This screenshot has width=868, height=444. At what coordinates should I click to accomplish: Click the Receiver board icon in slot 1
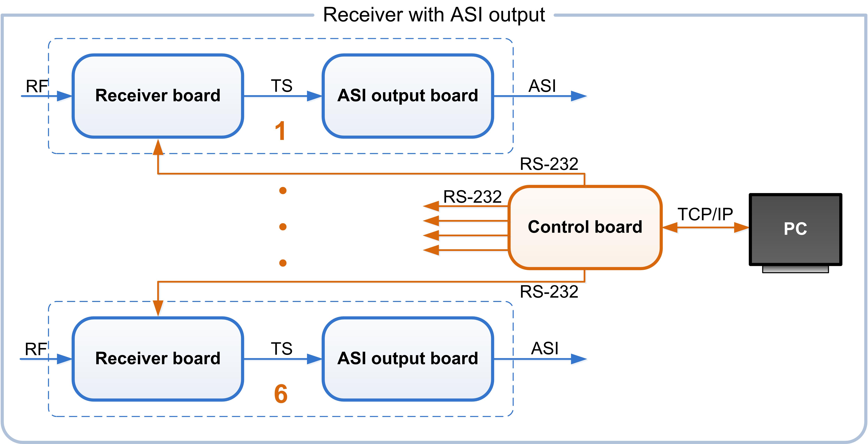pos(130,74)
